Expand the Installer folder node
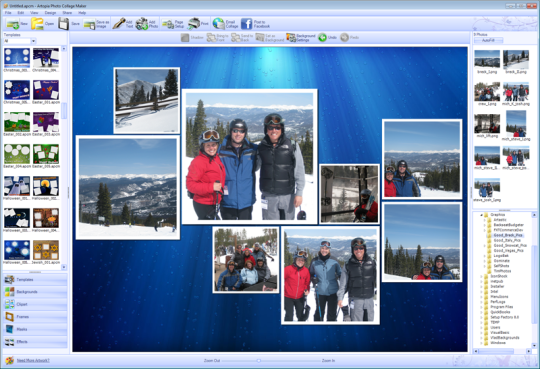Screen dimensions: 540x369 click(481, 286)
